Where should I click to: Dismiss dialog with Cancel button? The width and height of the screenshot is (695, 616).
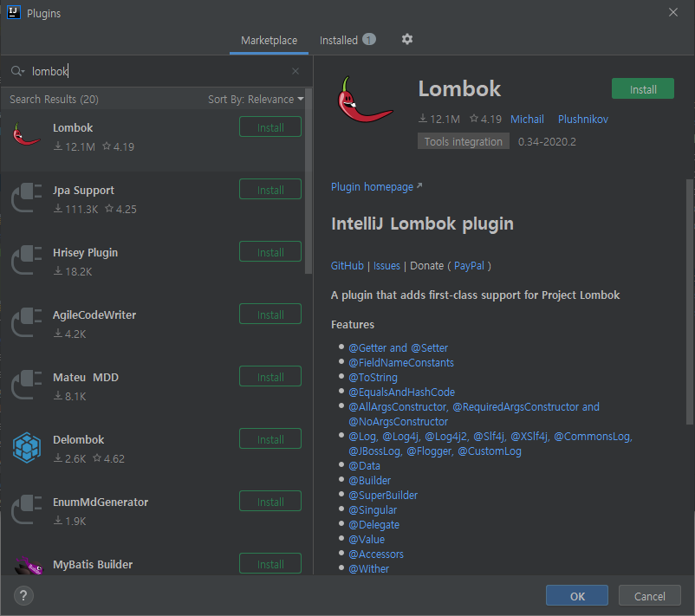click(x=649, y=596)
